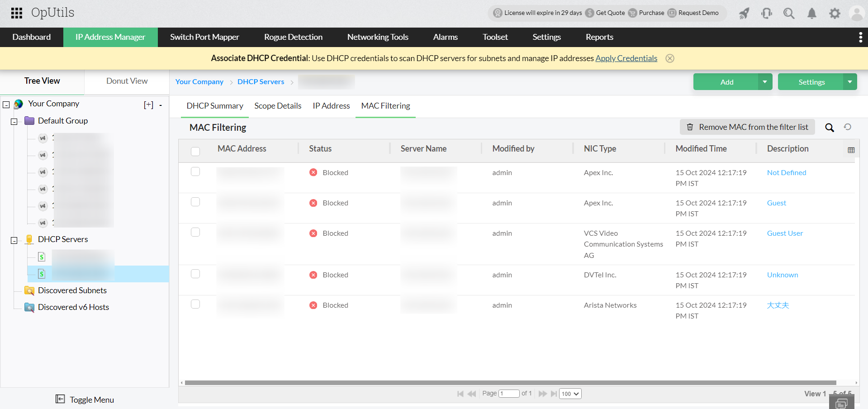Check the select-all checkbox in table header
The image size is (868, 409).
tap(195, 151)
